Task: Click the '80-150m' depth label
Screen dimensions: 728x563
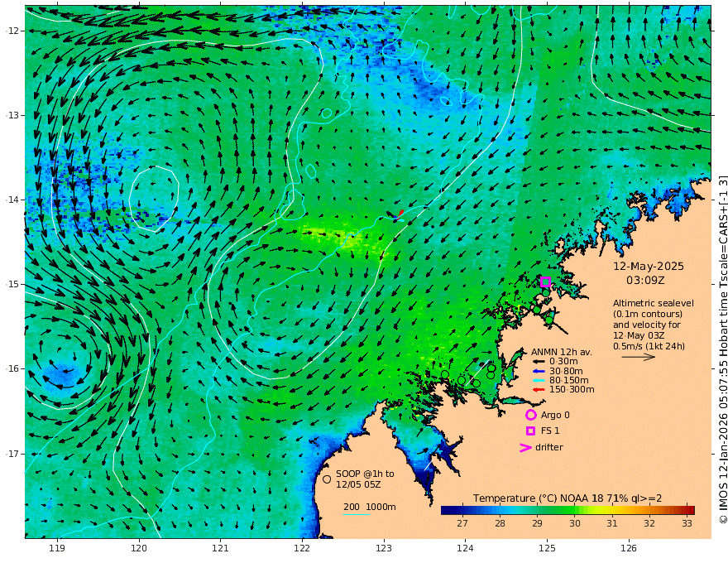Action: click(x=569, y=381)
